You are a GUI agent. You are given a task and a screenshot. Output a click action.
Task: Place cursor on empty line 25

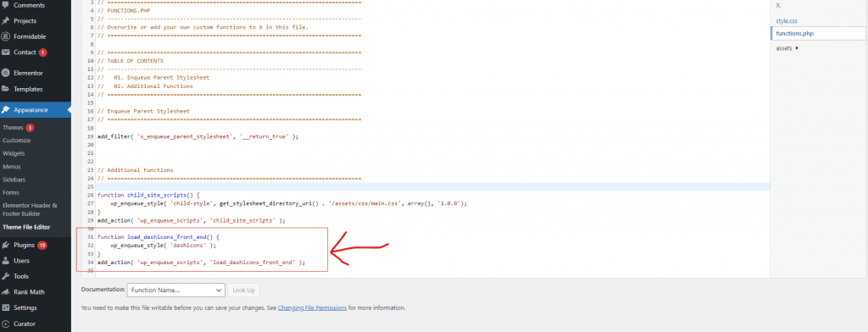coord(433,186)
